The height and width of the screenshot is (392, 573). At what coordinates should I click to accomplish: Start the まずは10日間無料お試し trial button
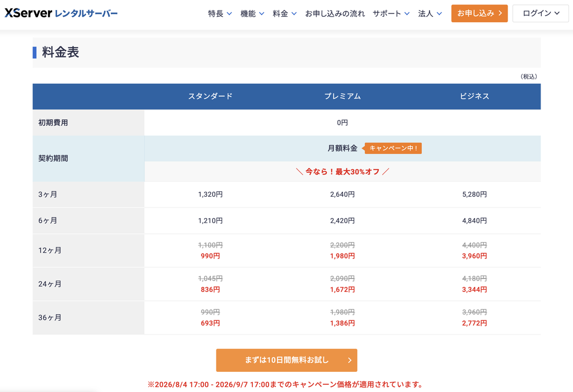tap(286, 360)
